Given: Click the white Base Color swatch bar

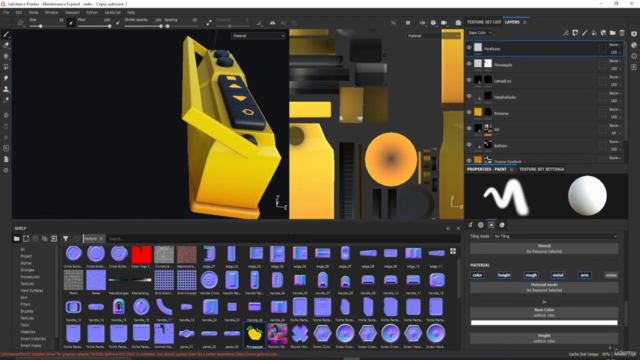Looking at the screenshot, I should click(544, 323).
